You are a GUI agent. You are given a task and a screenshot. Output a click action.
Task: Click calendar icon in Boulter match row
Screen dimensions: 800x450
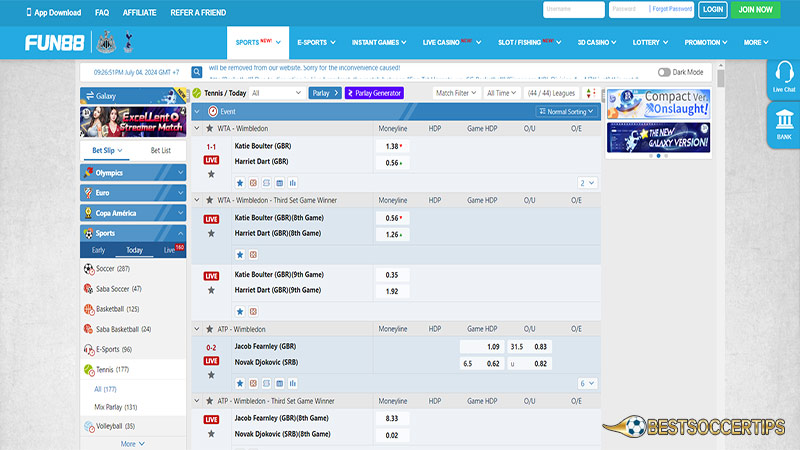pyautogui.click(x=280, y=183)
